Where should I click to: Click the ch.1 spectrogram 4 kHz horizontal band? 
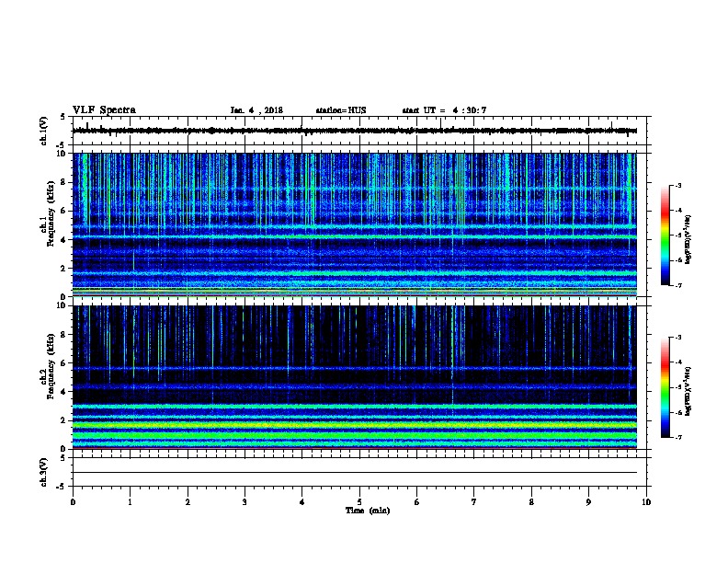click(355, 237)
